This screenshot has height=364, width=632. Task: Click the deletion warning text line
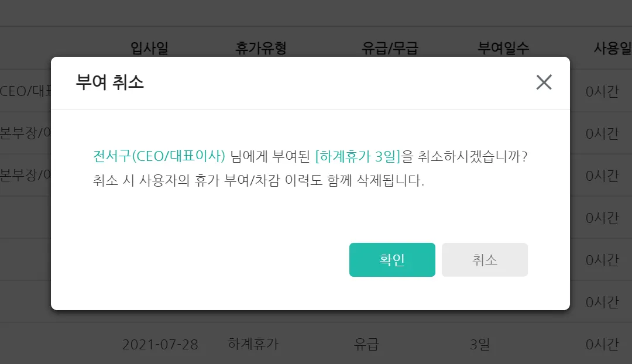point(259,180)
